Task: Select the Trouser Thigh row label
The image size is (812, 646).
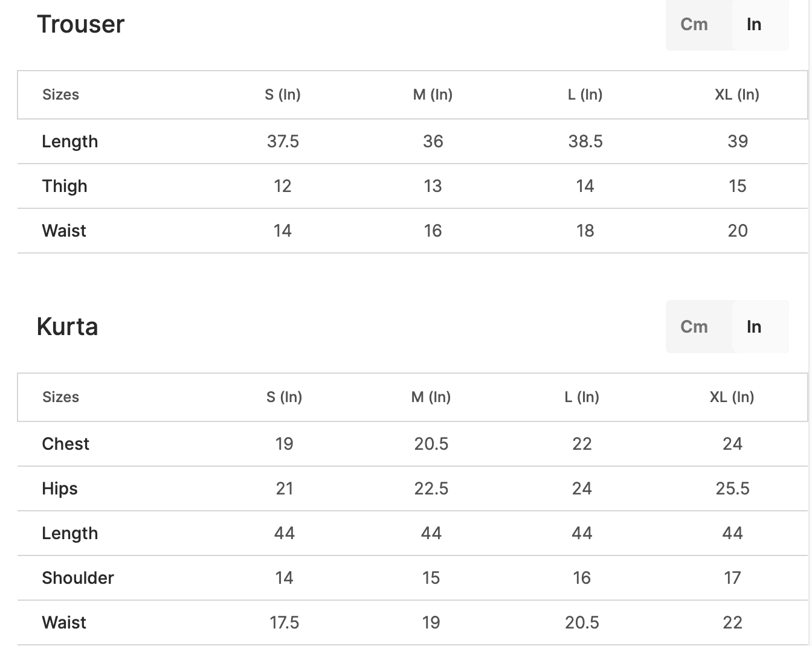Action: coord(65,186)
